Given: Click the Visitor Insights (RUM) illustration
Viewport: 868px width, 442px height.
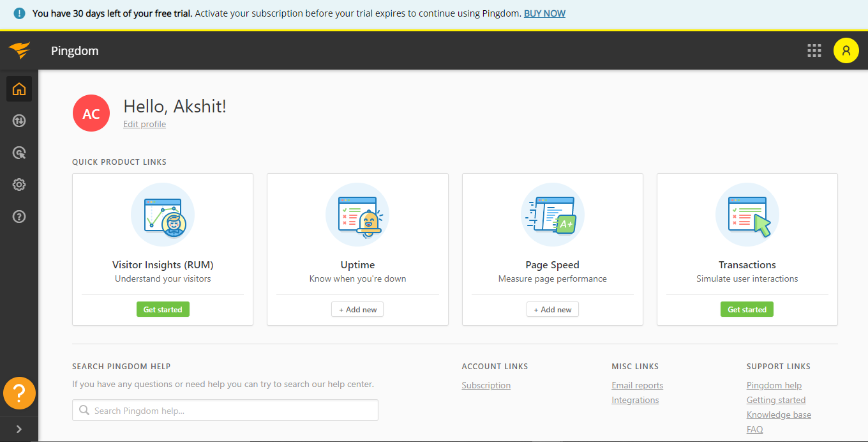Looking at the screenshot, I should [163, 215].
